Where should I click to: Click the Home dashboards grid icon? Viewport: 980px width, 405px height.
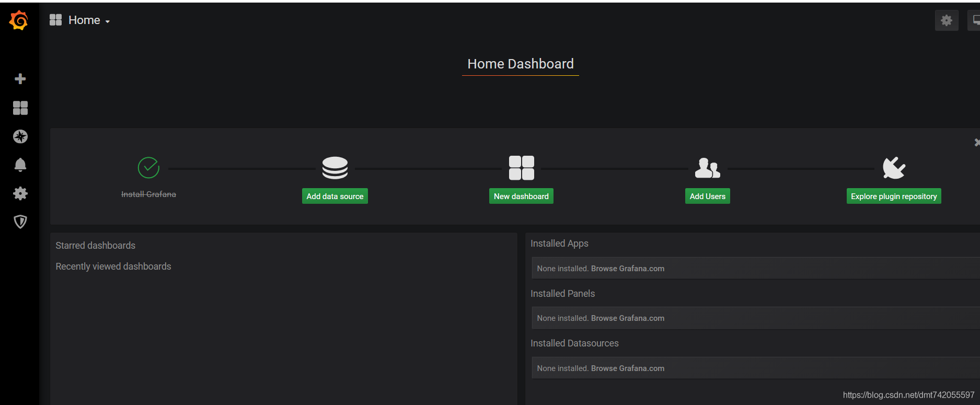(55, 20)
